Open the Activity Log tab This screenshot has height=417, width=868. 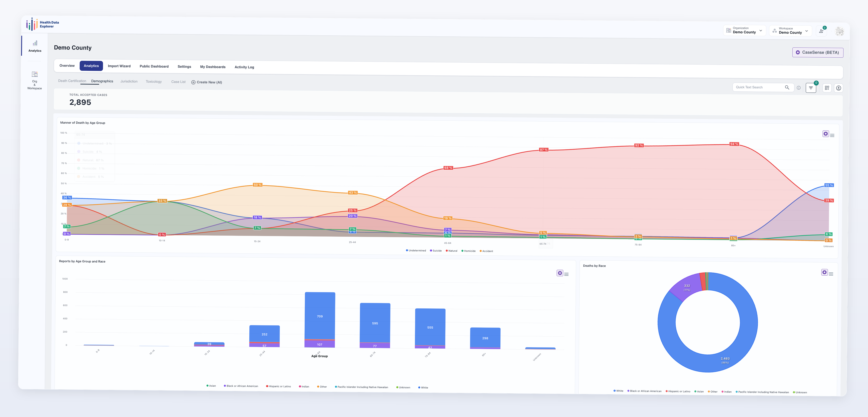coord(244,67)
